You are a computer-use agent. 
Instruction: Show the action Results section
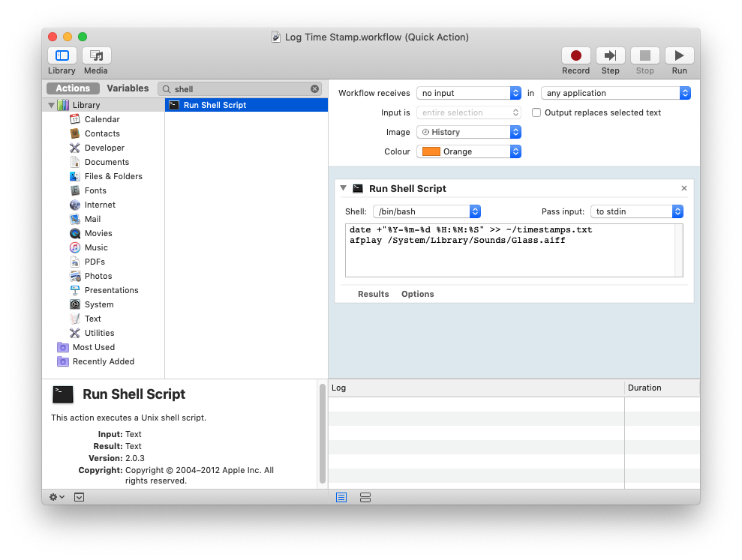click(x=374, y=294)
